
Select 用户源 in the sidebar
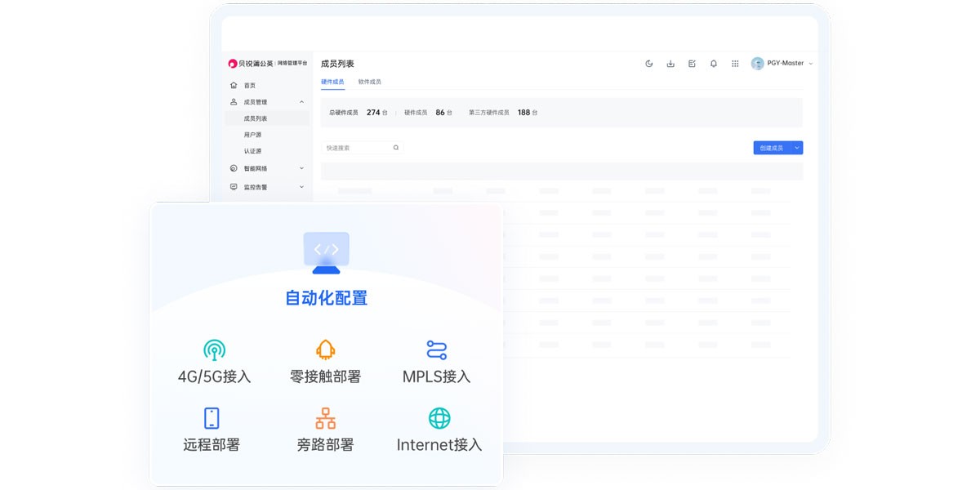click(x=253, y=135)
